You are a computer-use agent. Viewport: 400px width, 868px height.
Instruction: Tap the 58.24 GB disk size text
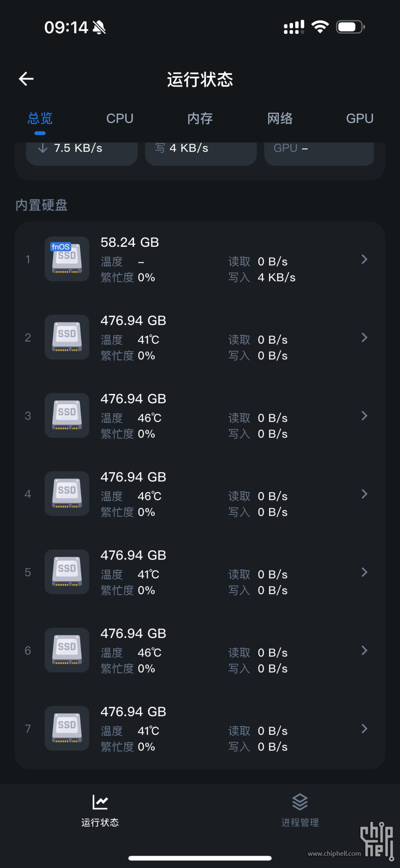tap(130, 242)
